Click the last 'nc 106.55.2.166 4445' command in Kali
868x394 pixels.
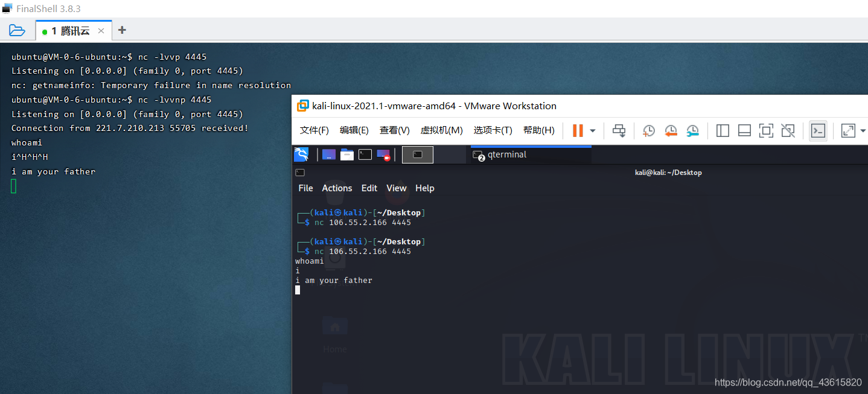click(362, 252)
